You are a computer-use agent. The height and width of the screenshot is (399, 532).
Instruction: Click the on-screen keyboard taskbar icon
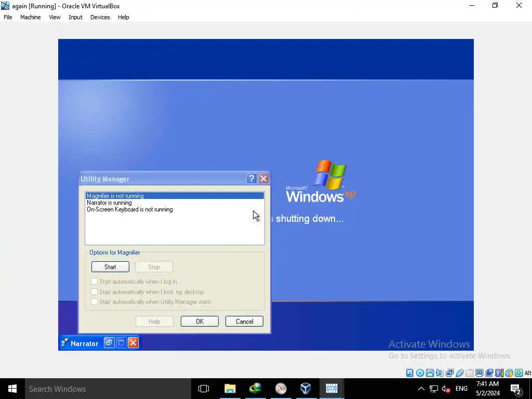pos(331,389)
